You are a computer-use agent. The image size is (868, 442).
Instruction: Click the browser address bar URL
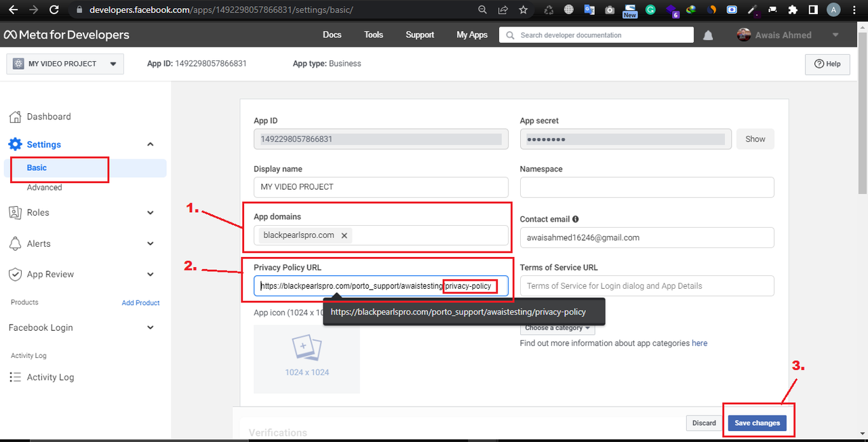click(221, 10)
